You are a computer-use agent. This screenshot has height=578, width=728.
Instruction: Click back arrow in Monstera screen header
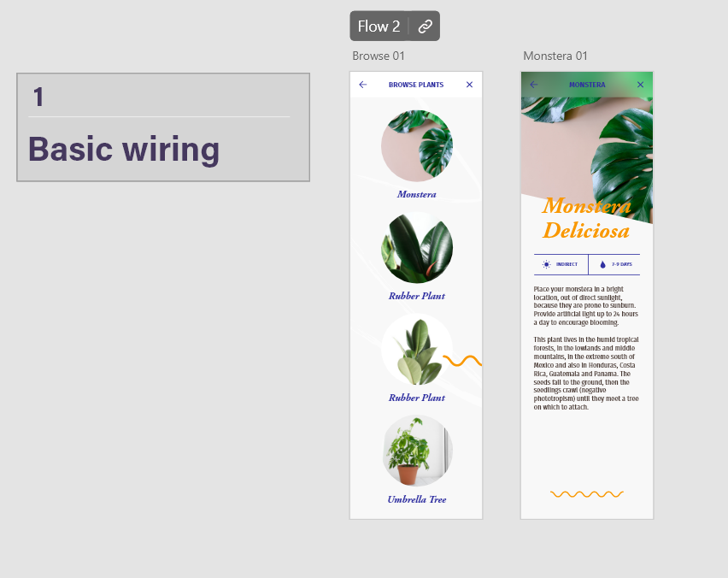pos(534,85)
